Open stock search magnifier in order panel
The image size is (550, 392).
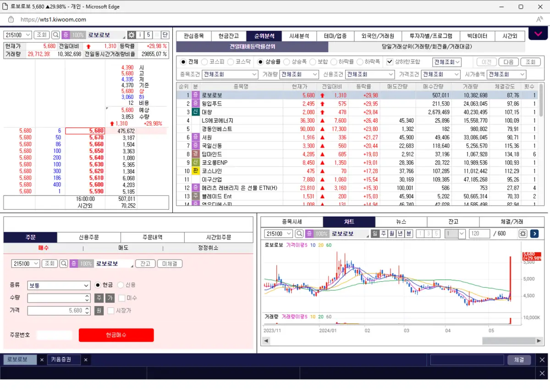pyautogui.click(x=63, y=264)
